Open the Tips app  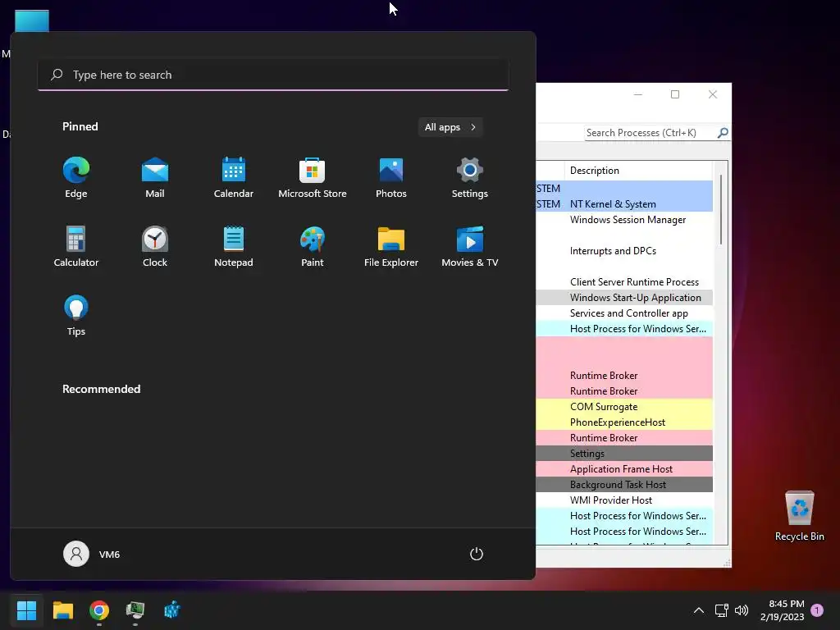click(x=76, y=316)
